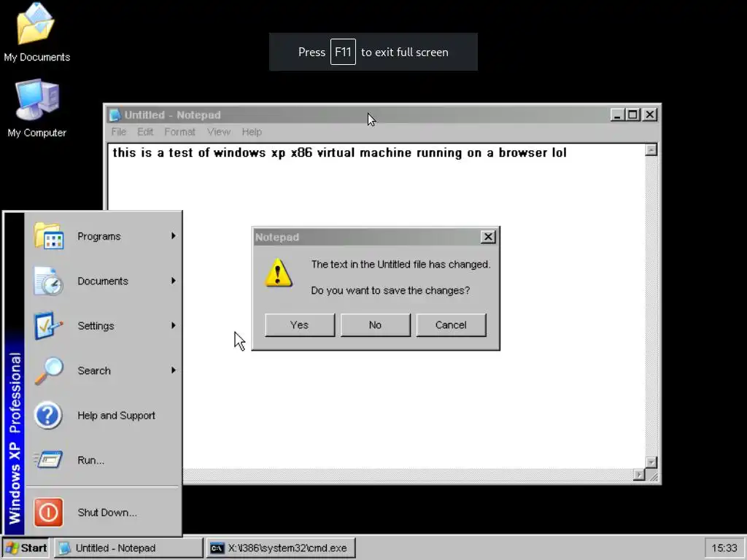Click the Notepad icon in the window title bar
The height and width of the screenshot is (560, 747).
[x=115, y=114]
